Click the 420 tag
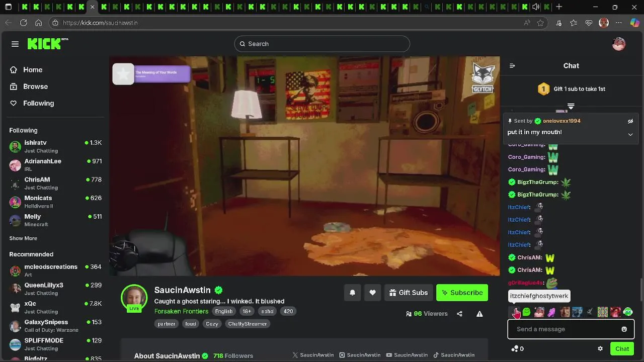644x362 pixels. pos(288,311)
